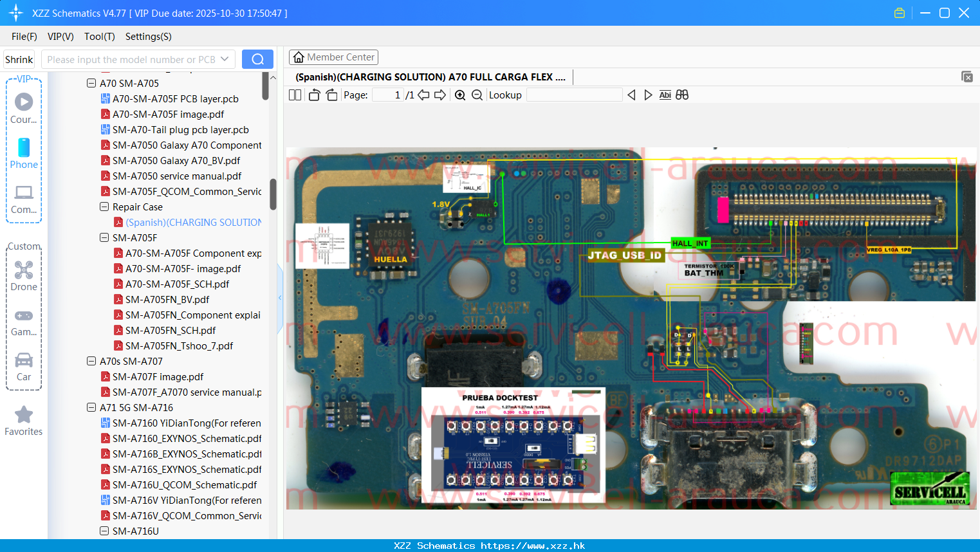
Task: Open Member Center
Action: click(x=333, y=57)
